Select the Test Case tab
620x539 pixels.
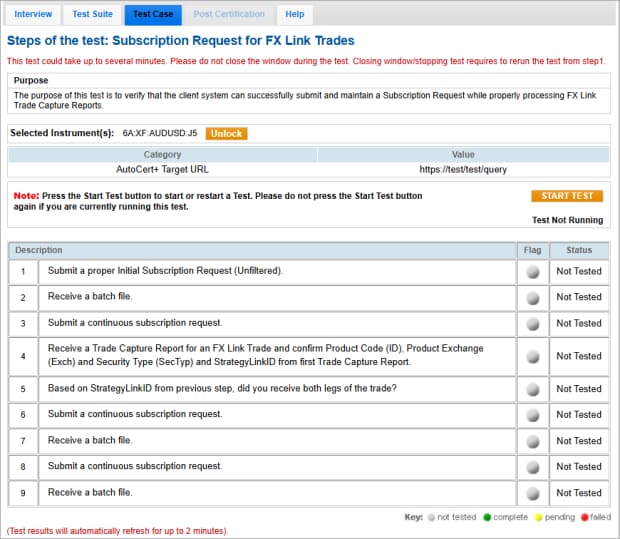pyautogui.click(x=153, y=14)
